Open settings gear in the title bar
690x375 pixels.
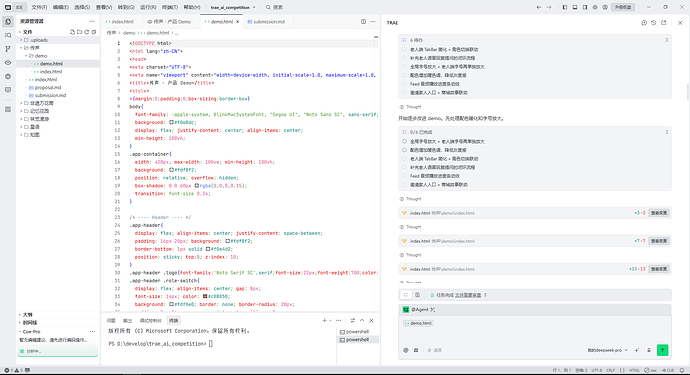pyautogui.click(x=595, y=7)
